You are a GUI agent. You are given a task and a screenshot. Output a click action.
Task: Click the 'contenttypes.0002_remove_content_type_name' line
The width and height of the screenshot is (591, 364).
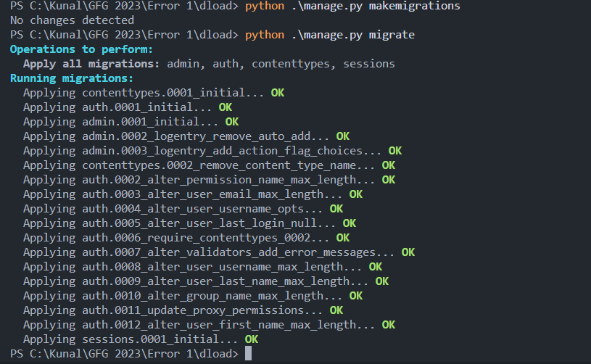(199, 165)
